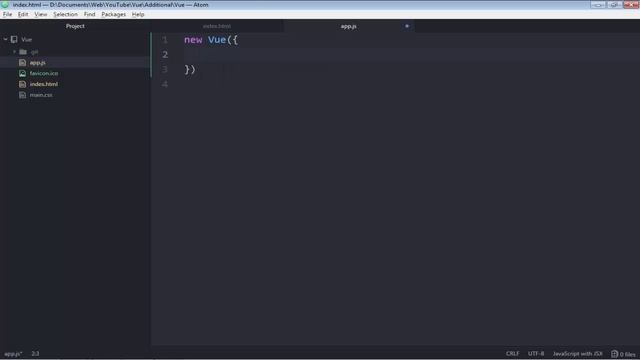Click the index.html file icon

(x=22, y=84)
